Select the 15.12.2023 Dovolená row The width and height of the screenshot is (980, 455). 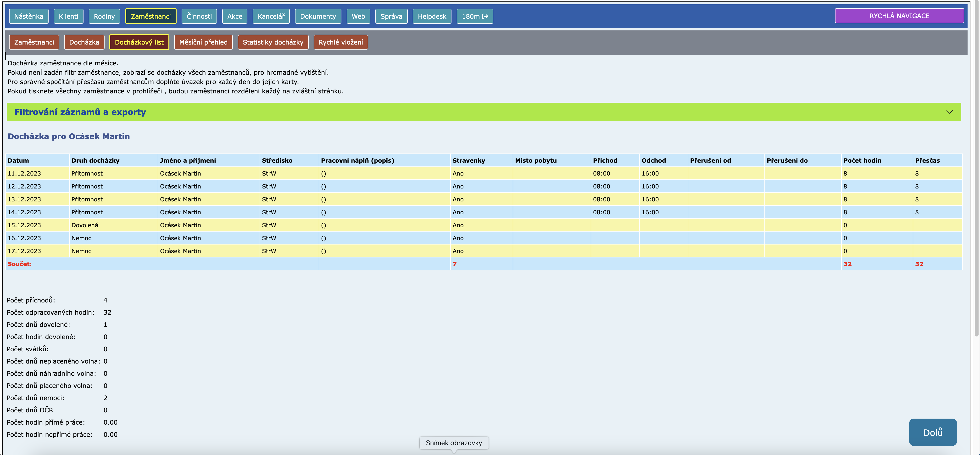tap(84, 225)
